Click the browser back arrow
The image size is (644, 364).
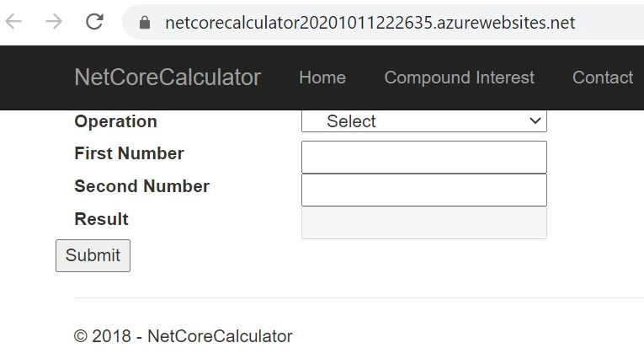(x=13, y=22)
